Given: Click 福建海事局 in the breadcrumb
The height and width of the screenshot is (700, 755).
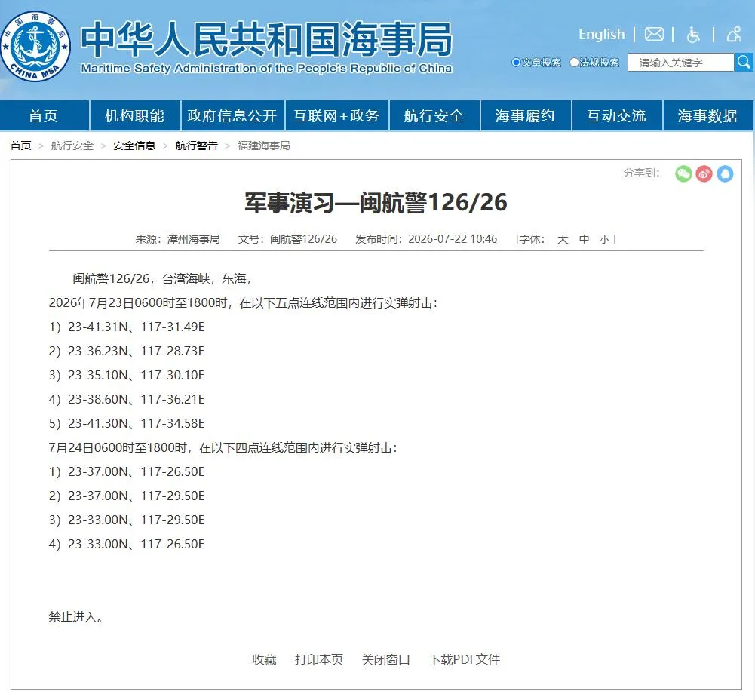Looking at the screenshot, I should pyautogui.click(x=264, y=146).
